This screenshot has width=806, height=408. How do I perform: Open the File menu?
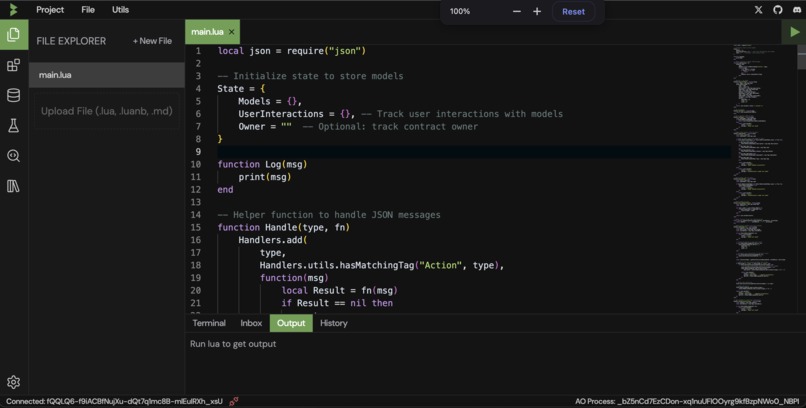click(x=88, y=10)
